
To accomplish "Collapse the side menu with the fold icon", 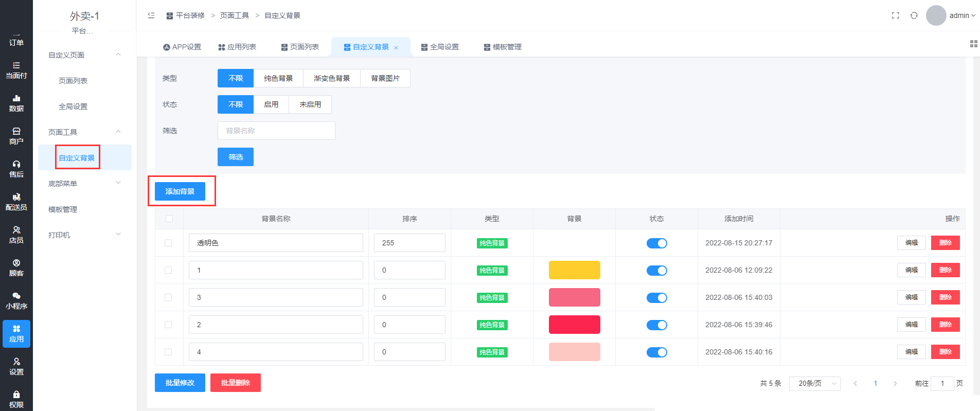I will [x=151, y=15].
